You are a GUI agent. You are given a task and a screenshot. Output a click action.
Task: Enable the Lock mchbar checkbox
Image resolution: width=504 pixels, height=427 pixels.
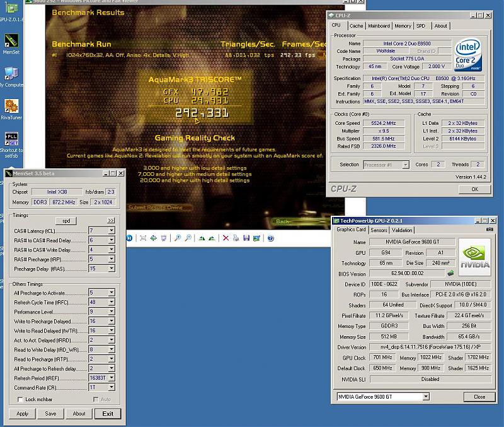pyautogui.click(x=20, y=399)
